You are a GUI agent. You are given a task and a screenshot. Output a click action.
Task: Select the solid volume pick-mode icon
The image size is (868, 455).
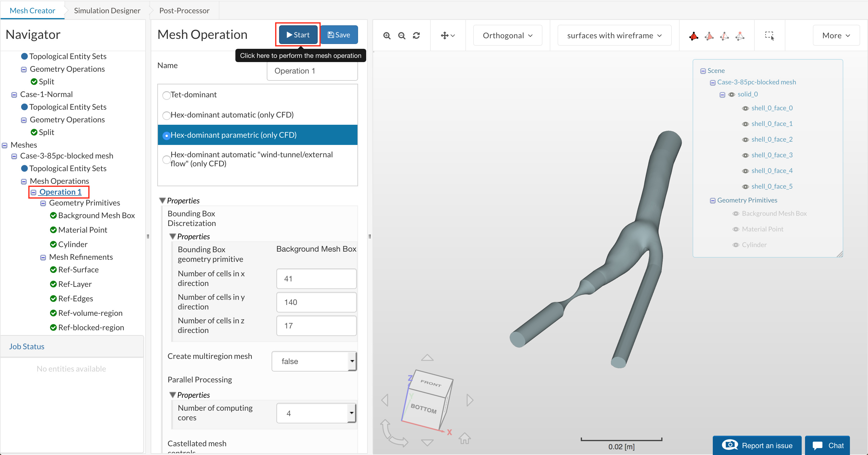[693, 36]
